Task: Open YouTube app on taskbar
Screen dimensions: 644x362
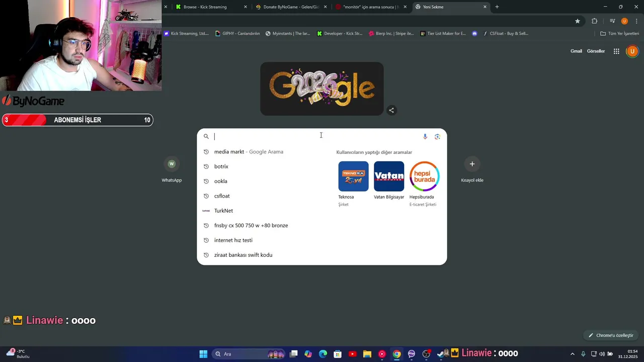Action: [352, 354]
